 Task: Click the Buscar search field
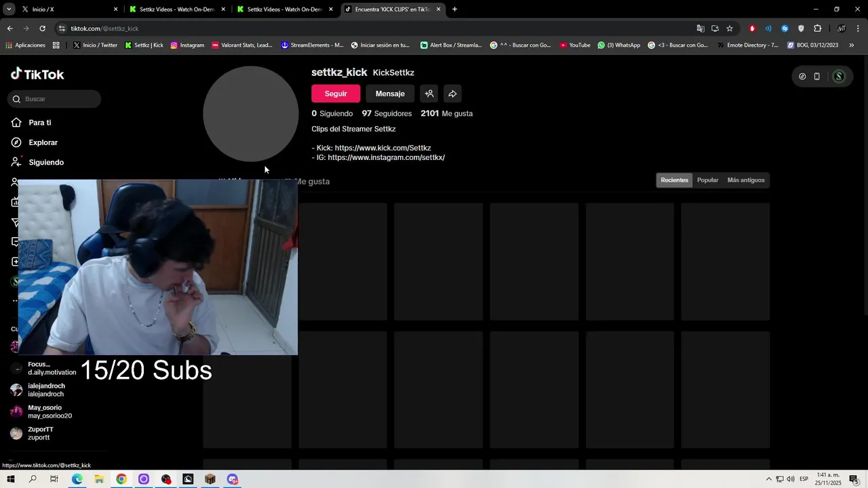click(54, 99)
